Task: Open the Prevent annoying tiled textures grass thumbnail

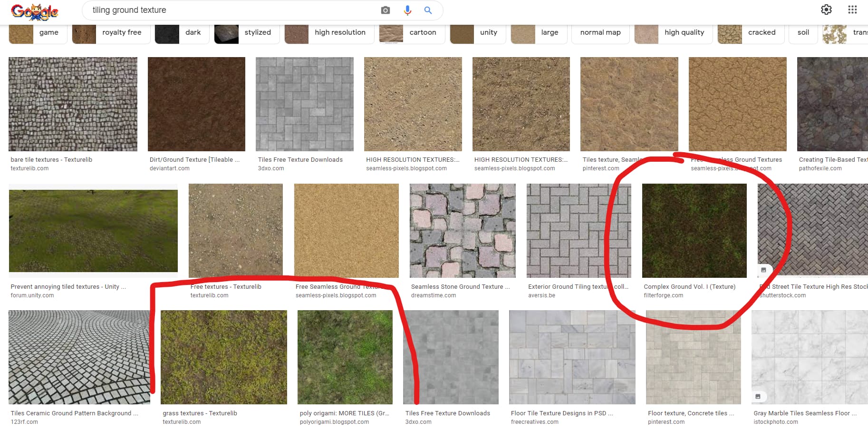Action: pos(93,231)
